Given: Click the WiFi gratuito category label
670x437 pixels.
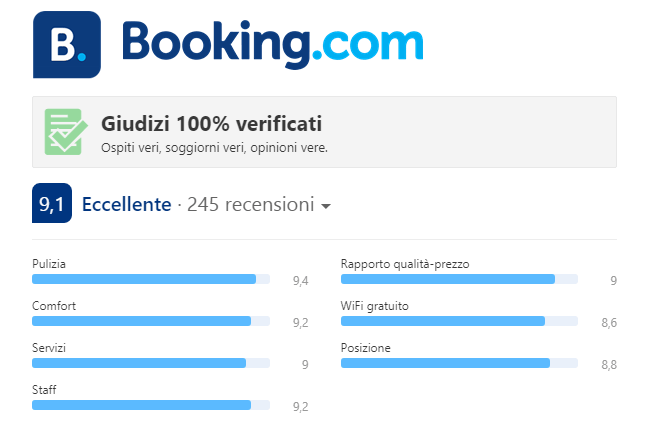Looking at the screenshot, I should coord(375,306).
